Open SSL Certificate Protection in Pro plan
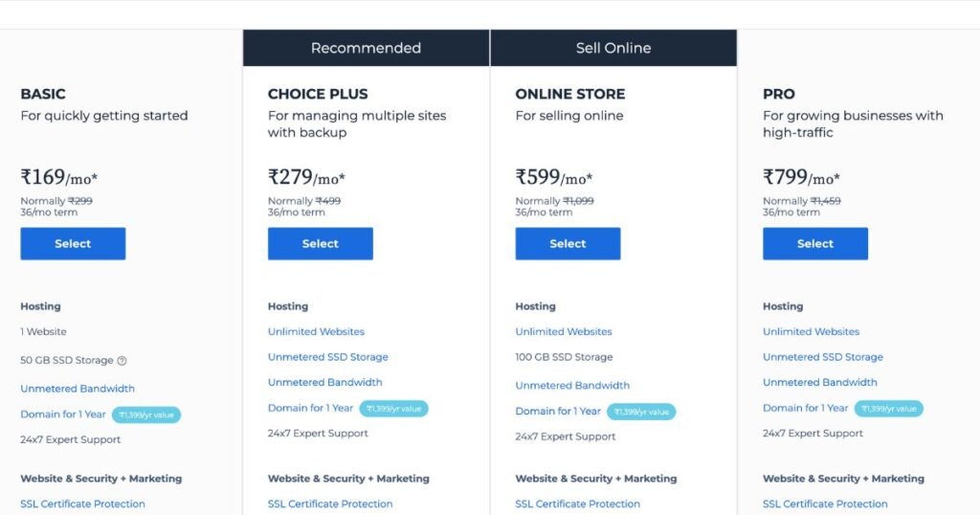980x515 pixels. [825, 504]
